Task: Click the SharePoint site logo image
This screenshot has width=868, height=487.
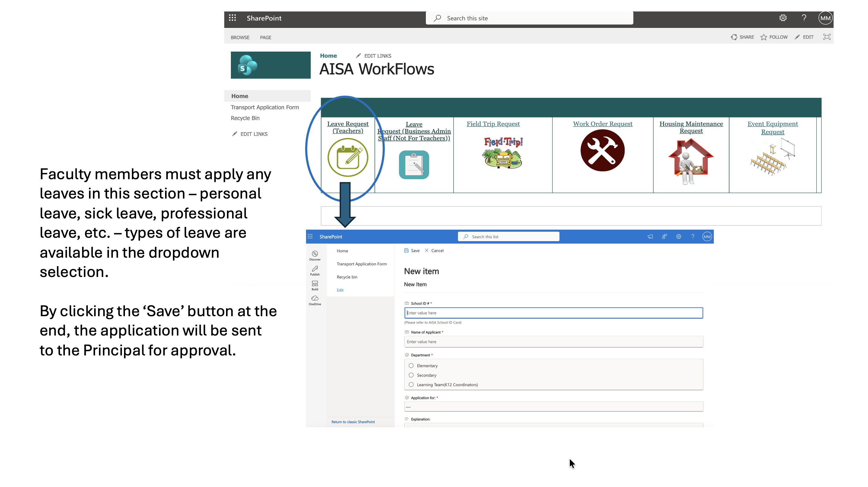Action: click(x=271, y=65)
